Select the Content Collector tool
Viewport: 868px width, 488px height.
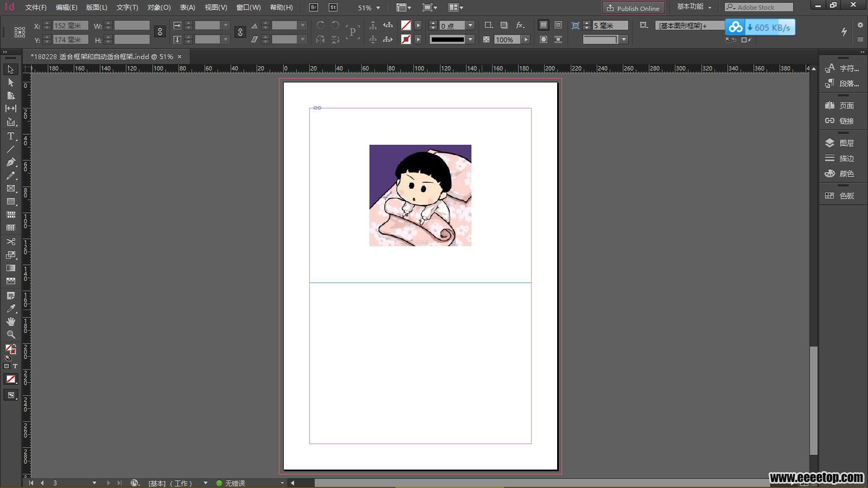[x=10, y=122]
